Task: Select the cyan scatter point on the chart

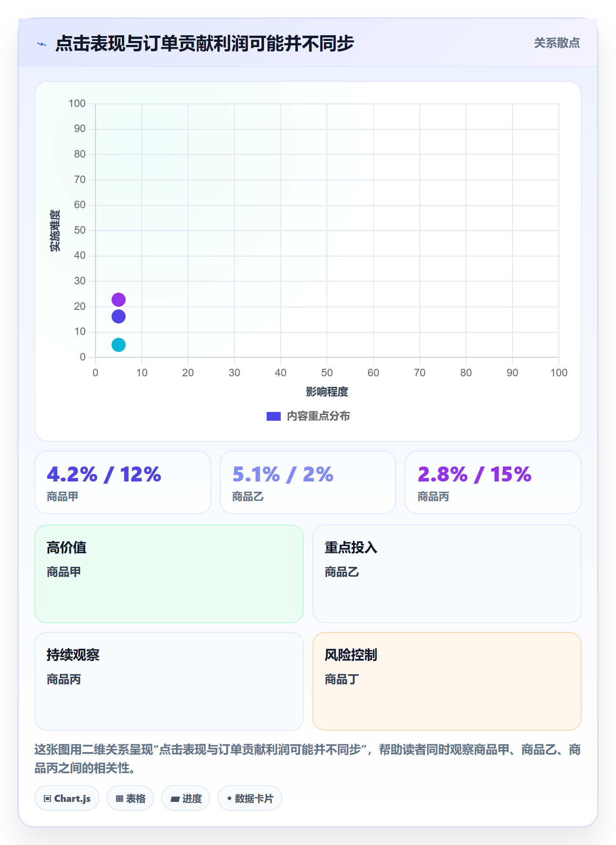Action: pyautogui.click(x=118, y=345)
